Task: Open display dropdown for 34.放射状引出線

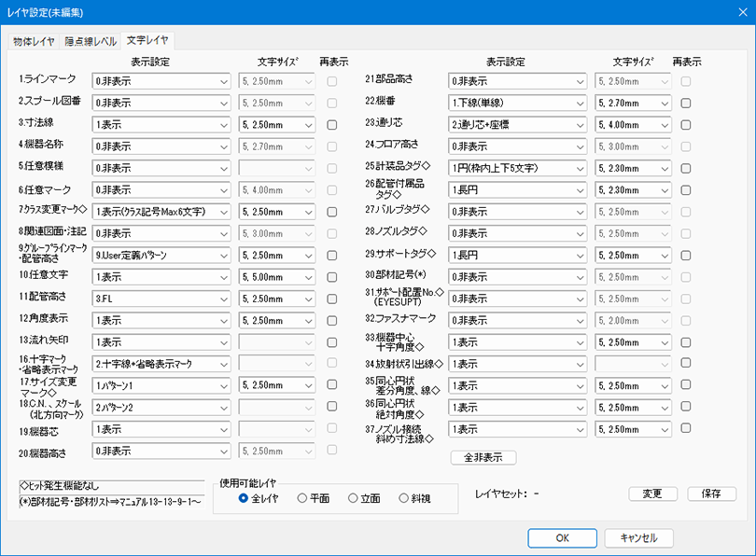Action: [517, 364]
